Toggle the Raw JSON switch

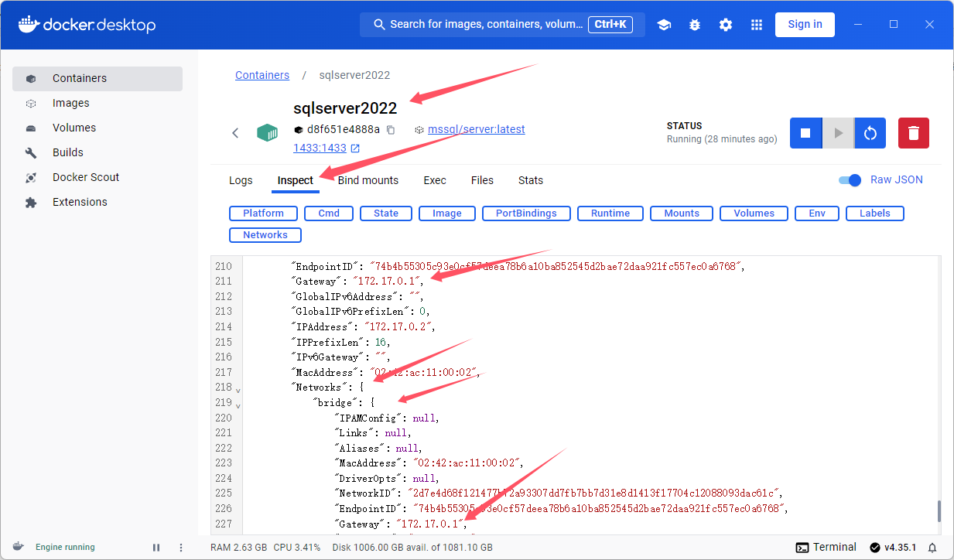850,180
